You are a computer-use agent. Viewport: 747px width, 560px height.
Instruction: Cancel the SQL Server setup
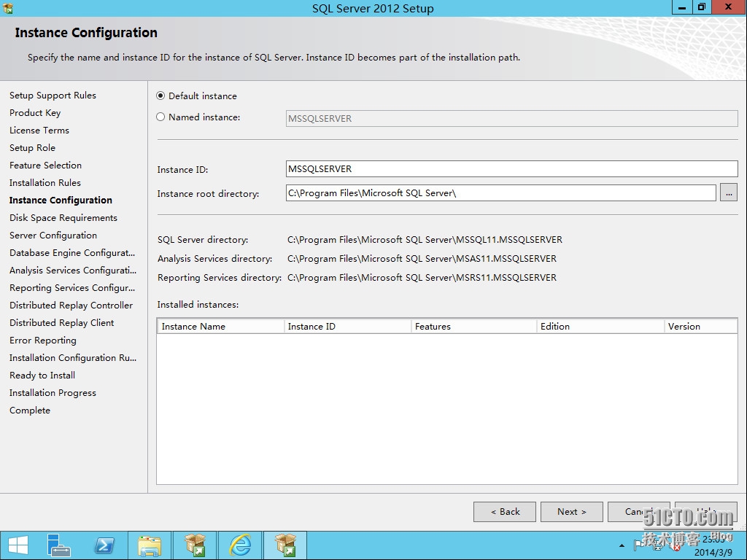[x=638, y=511]
